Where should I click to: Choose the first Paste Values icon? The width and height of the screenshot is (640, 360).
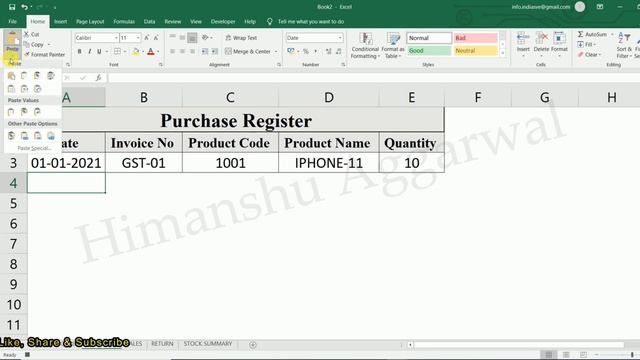coord(11,111)
